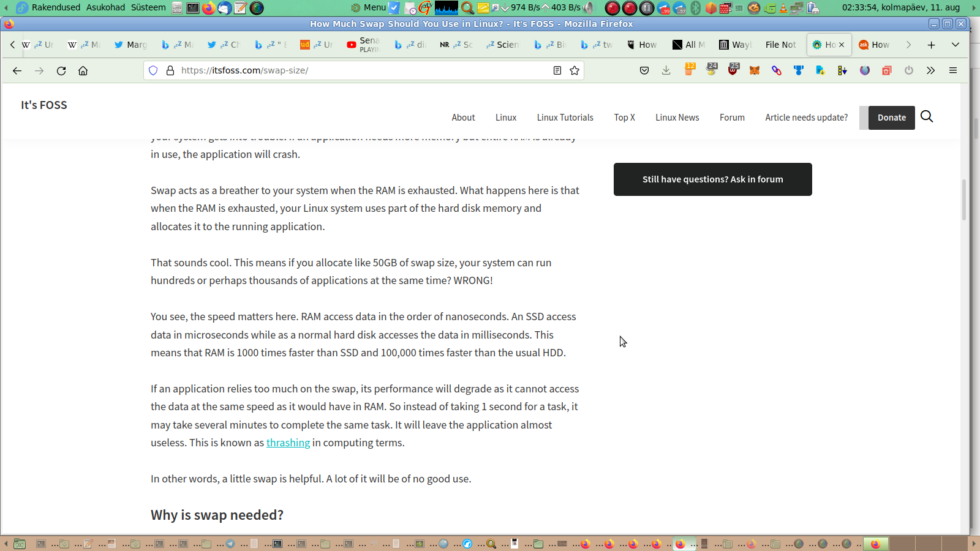Open a new browser tab

point(931,45)
